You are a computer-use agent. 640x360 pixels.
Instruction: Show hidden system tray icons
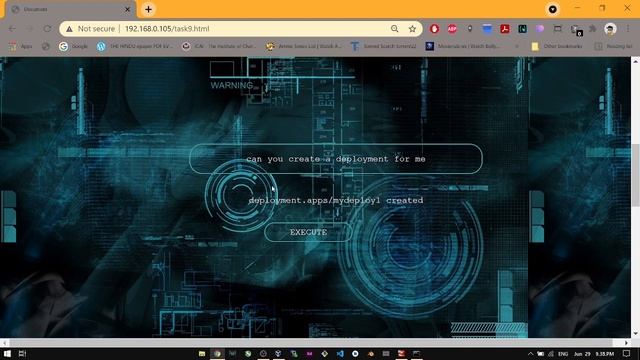(x=530, y=353)
